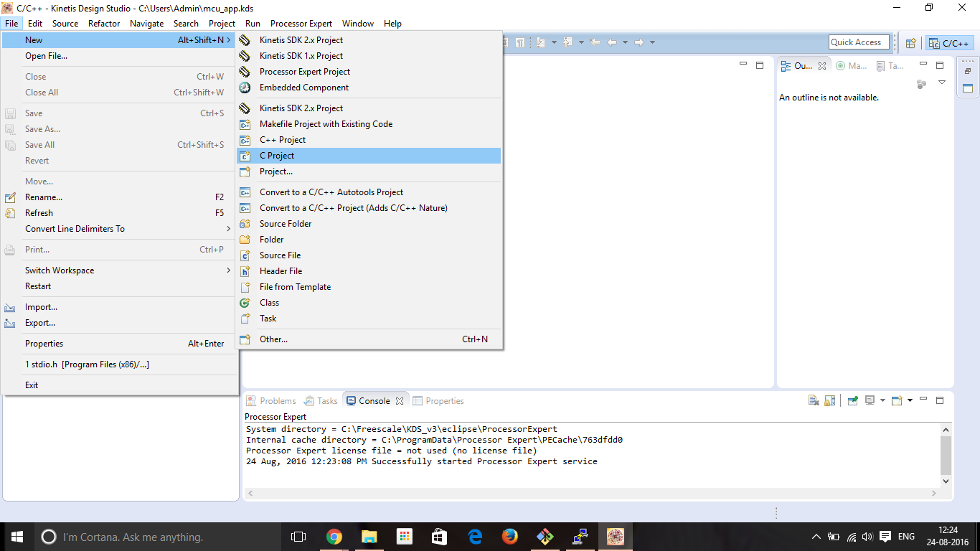This screenshot has width=980, height=551.
Task: Click the Quick Access search field
Action: click(x=859, y=42)
